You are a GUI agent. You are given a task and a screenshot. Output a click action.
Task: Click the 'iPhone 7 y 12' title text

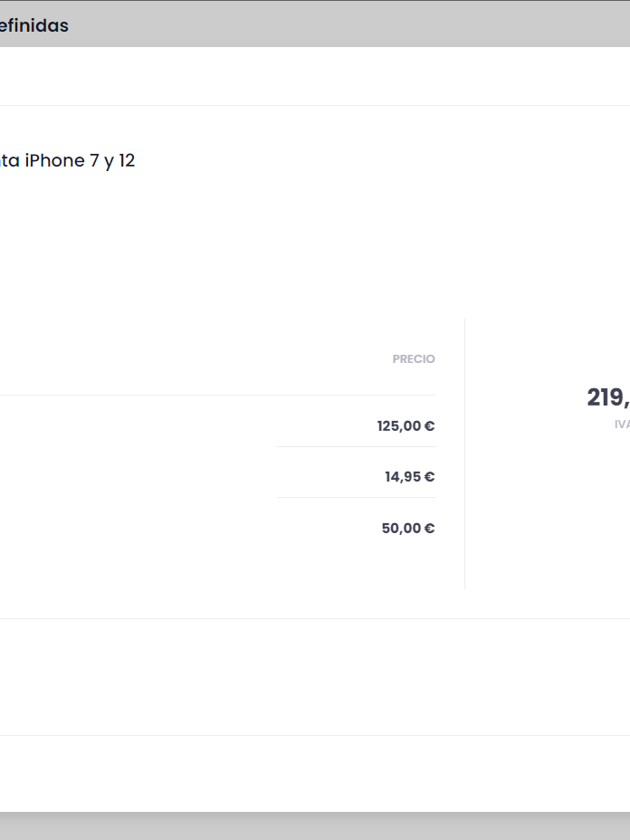coord(68,161)
